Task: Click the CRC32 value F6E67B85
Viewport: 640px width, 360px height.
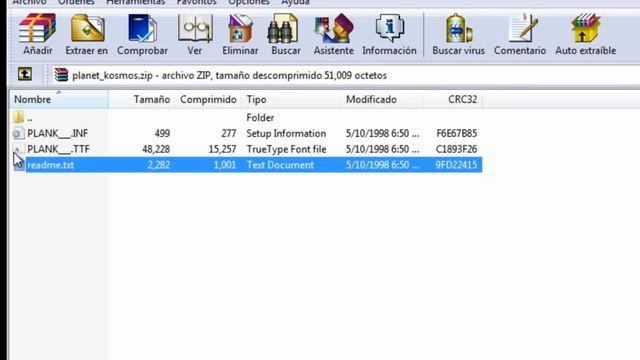Action: point(457,133)
